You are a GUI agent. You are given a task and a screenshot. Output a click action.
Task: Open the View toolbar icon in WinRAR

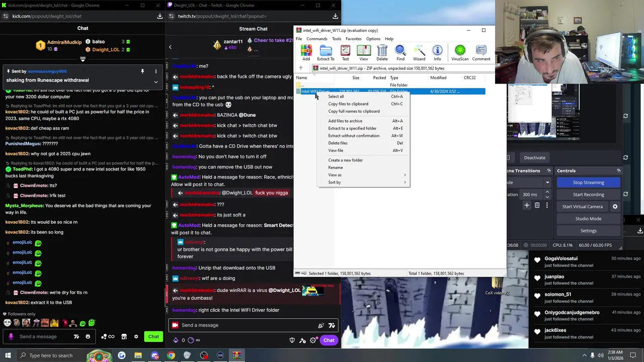[x=363, y=52]
